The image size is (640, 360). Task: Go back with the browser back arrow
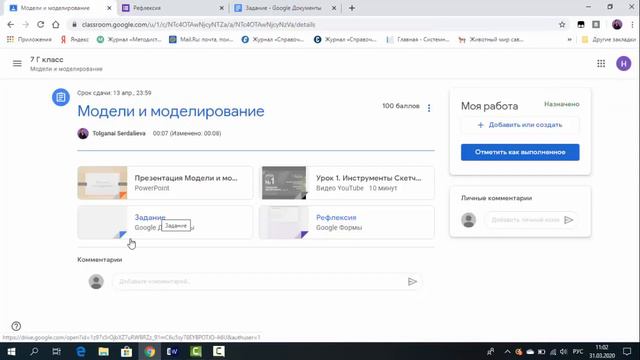11,24
